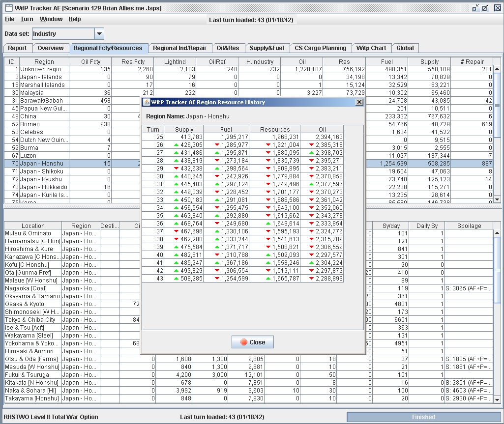
Task: Click down arrow of region table scrollbar
Action: [497, 199]
